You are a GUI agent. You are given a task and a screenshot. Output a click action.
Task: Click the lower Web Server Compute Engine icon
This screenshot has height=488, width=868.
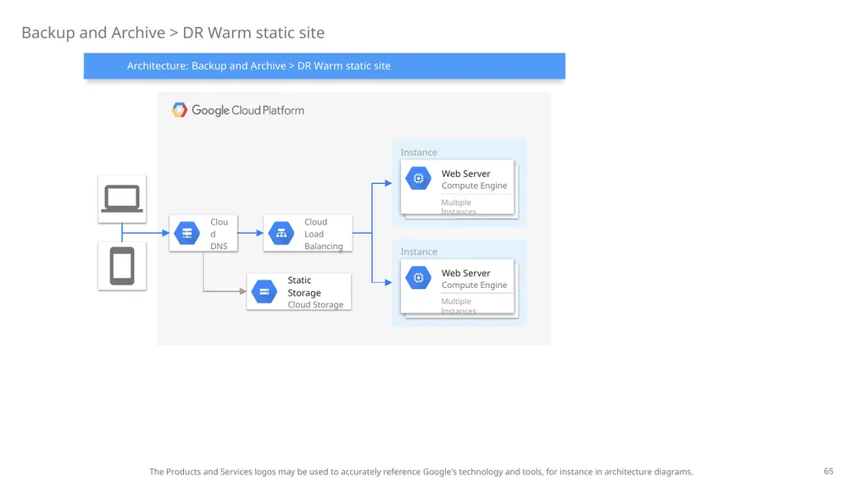tap(419, 278)
